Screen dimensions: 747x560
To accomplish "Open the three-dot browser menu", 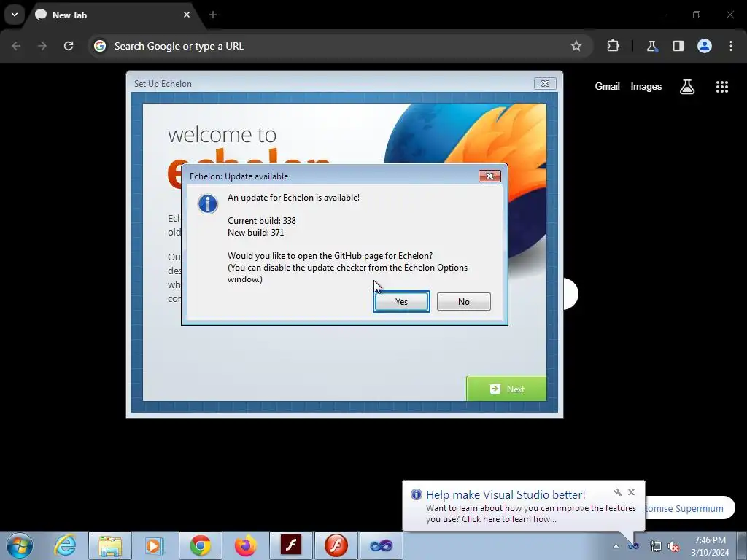I will pyautogui.click(x=731, y=46).
